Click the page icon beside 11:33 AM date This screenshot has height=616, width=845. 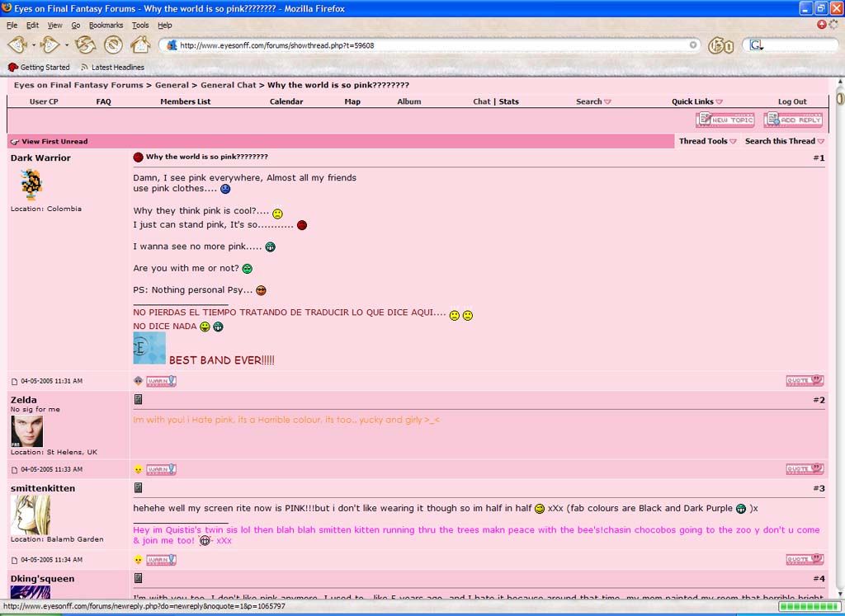click(x=15, y=470)
